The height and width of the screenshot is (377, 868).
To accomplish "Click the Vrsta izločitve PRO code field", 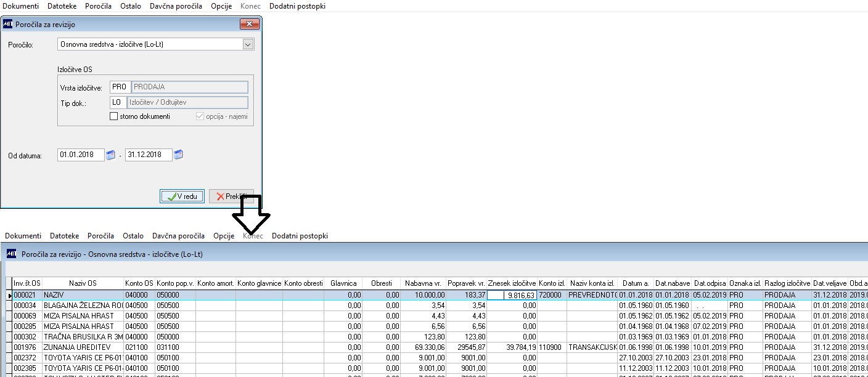I will pos(118,87).
